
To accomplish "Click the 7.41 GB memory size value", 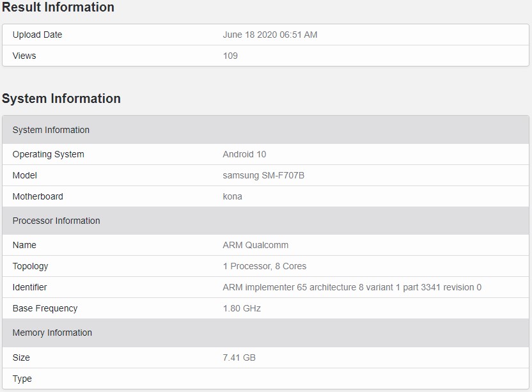I will [239, 357].
